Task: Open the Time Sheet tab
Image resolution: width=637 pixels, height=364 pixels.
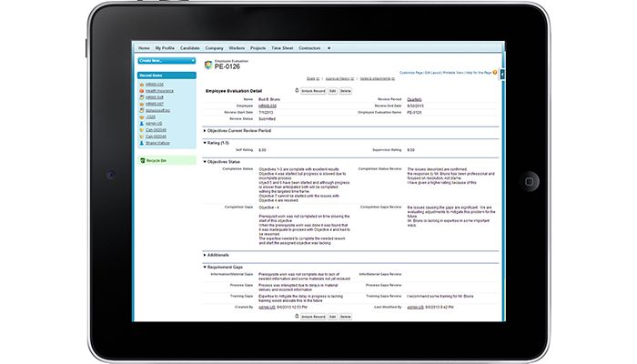Action: tap(282, 48)
